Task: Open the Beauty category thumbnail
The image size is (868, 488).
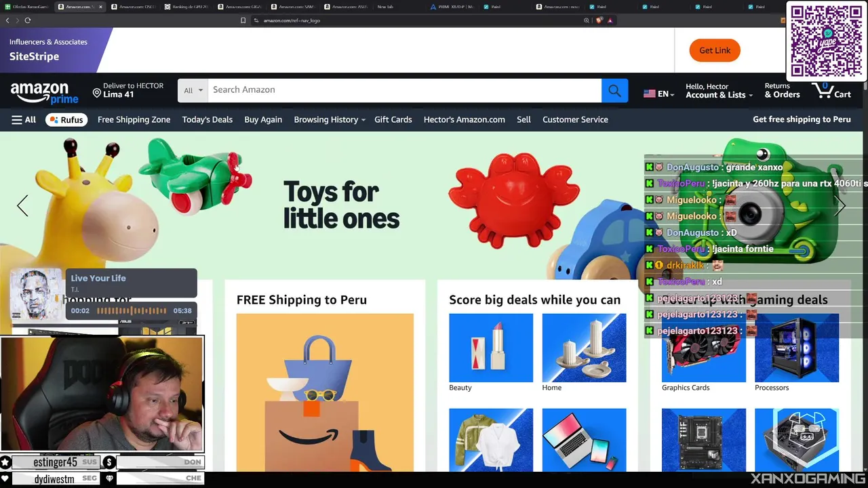Action: pyautogui.click(x=491, y=348)
